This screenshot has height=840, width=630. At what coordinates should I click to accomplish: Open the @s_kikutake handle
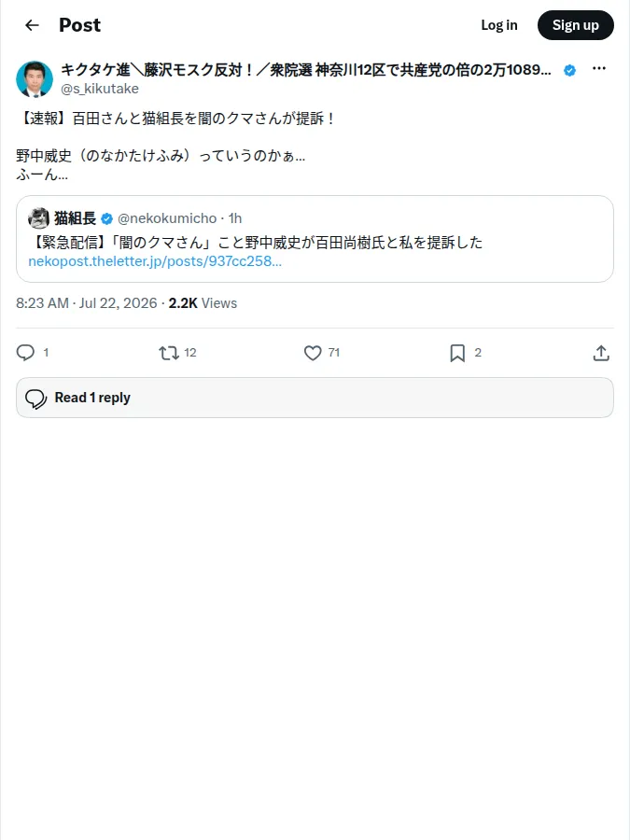tap(100, 89)
